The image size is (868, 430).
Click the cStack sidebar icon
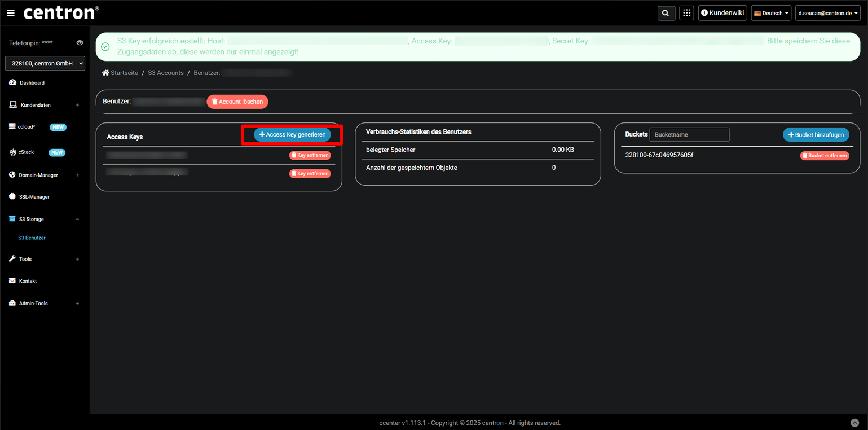[12, 152]
